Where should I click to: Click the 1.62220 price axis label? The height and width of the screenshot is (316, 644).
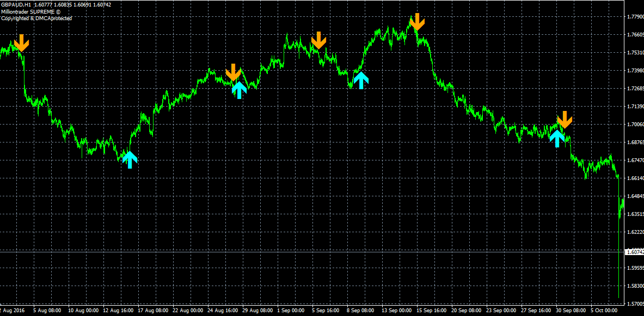click(635, 232)
